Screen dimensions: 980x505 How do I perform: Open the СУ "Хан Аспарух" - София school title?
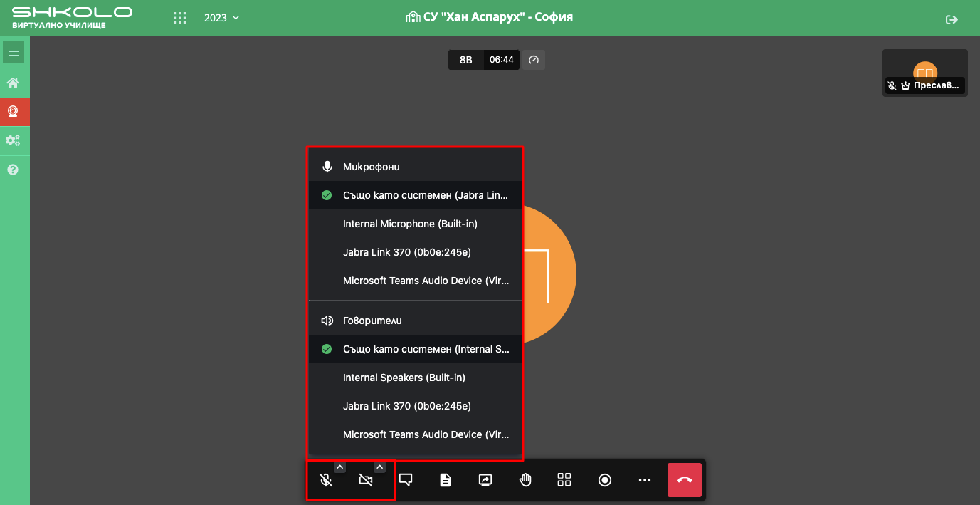[489, 17]
